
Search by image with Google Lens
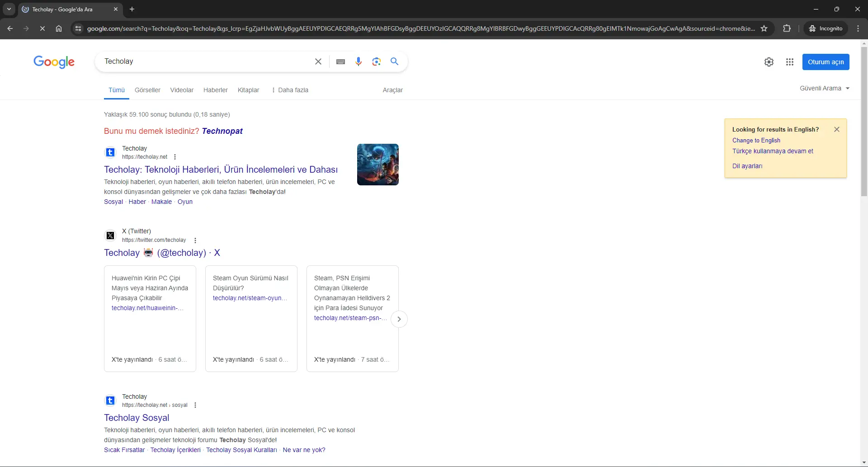377,61
